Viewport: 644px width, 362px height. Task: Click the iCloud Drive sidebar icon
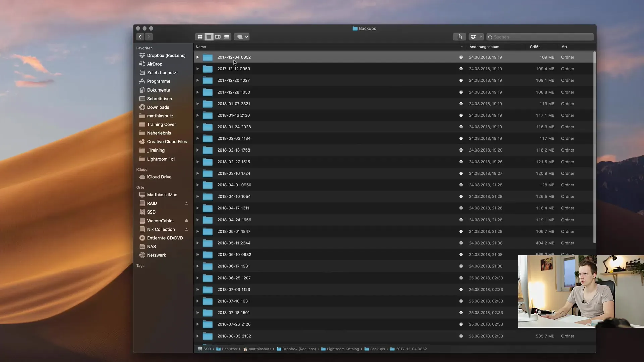[x=142, y=177]
